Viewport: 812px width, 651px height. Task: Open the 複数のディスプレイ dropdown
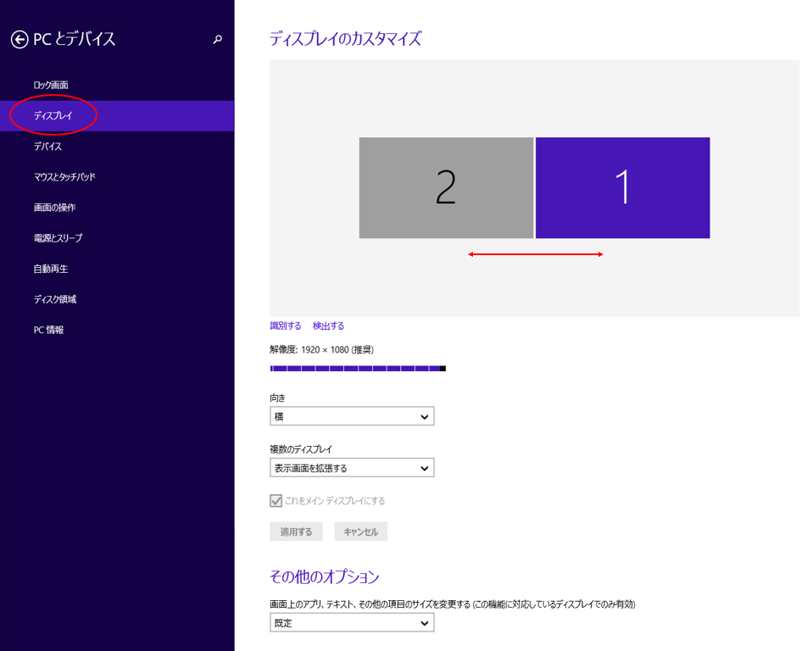[352, 468]
